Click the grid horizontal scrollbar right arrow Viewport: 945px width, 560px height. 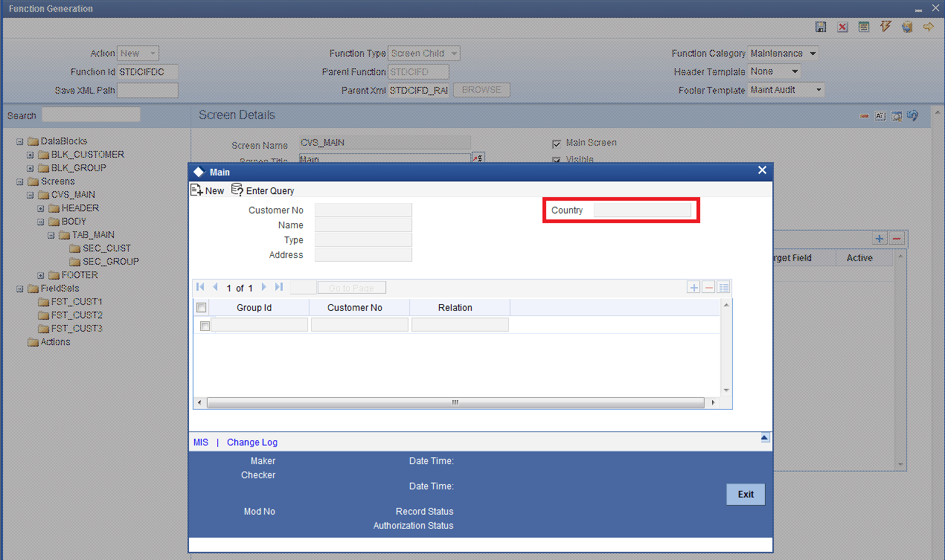[x=713, y=402]
